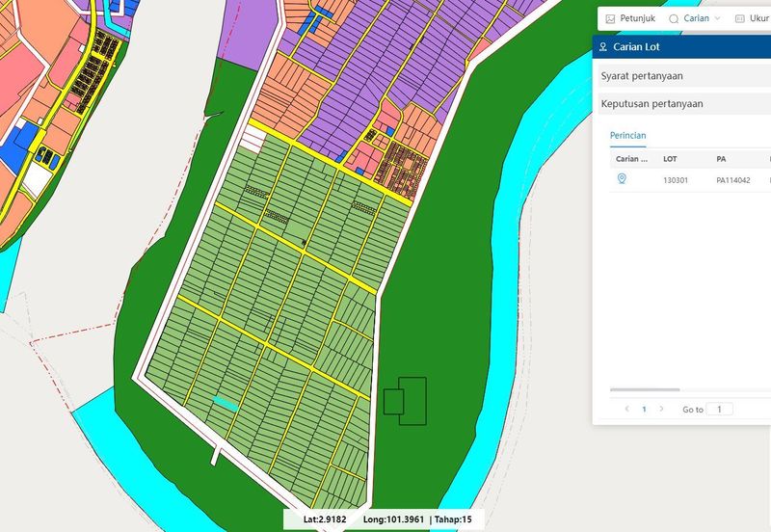
Task: Click the Ukur measure icon
Action: pyautogui.click(x=740, y=18)
